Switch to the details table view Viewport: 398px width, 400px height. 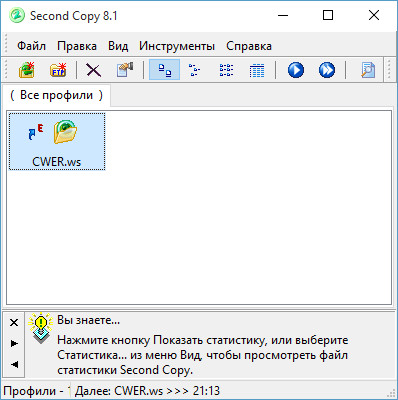(x=257, y=70)
